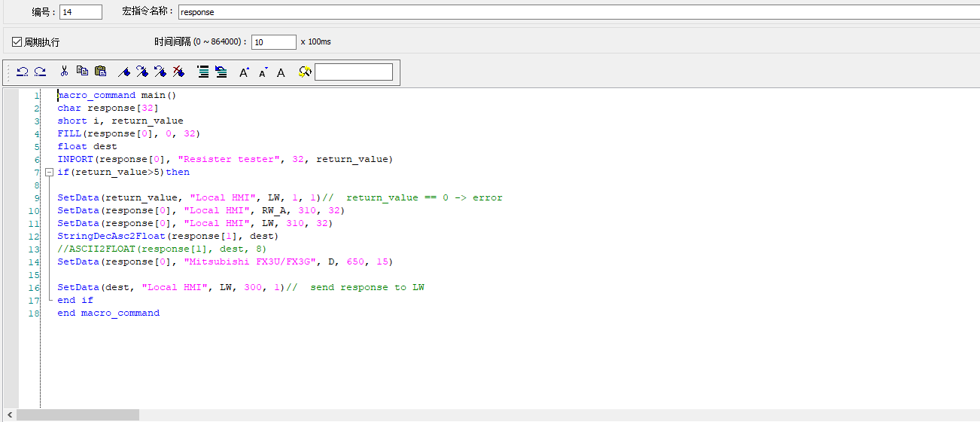The image size is (980, 422).
Task: Click the 编号 number field
Action: click(x=81, y=12)
